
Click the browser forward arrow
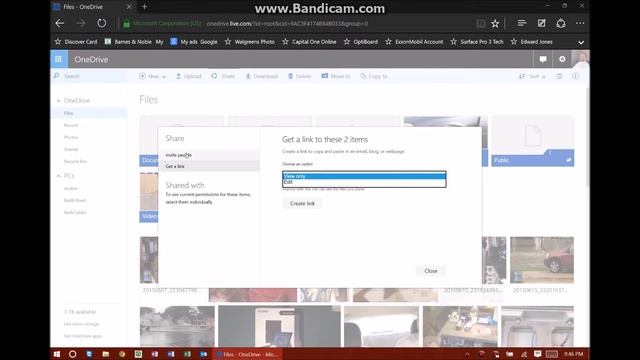coord(81,23)
